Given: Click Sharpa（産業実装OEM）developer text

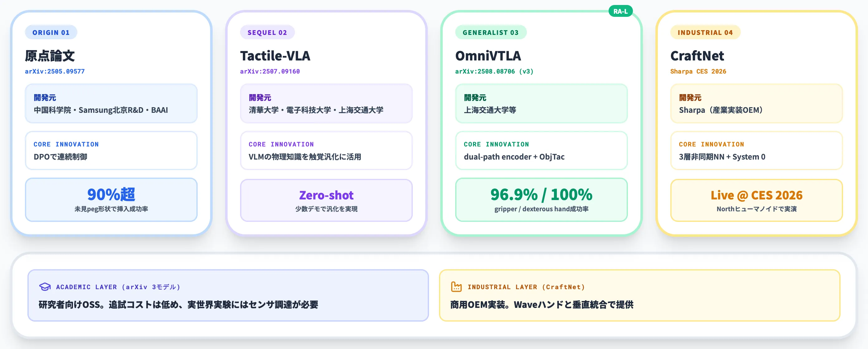Looking at the screenshot, I should [x=721, y=110].
